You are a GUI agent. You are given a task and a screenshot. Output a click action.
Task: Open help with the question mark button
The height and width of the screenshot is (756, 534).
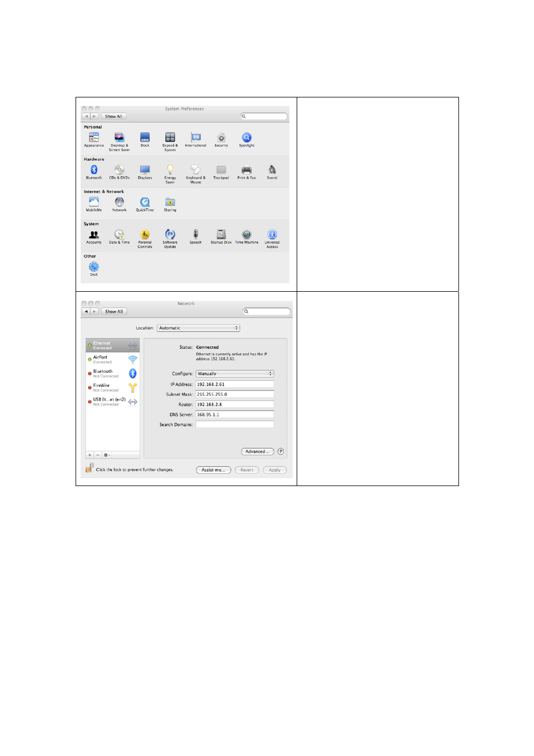point(280,451)
